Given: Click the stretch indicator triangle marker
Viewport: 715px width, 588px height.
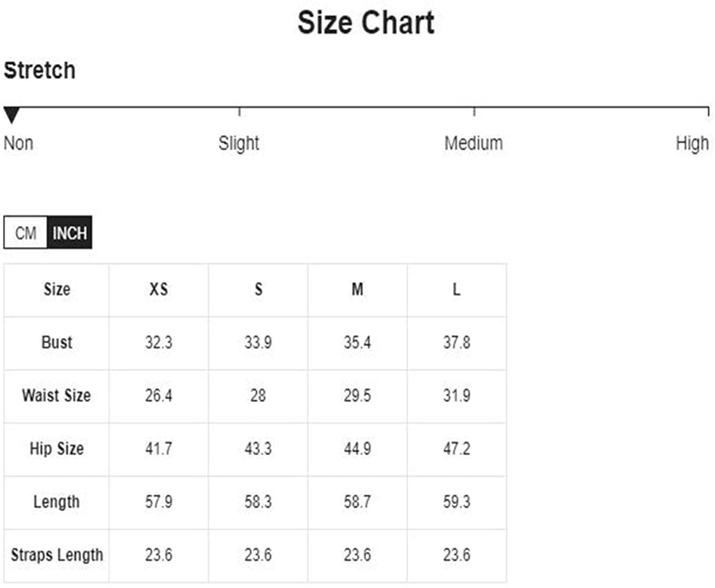Looking at the screenshot, I should [11, 115].
